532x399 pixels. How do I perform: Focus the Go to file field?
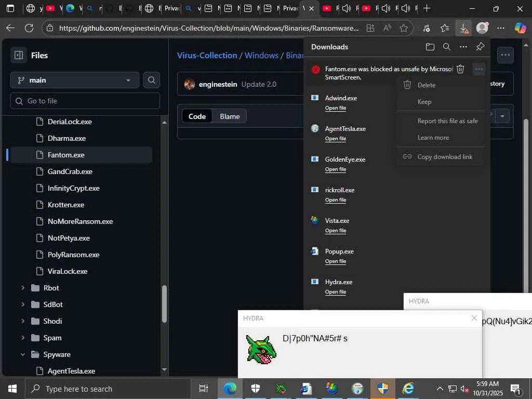tap(85, 101)
